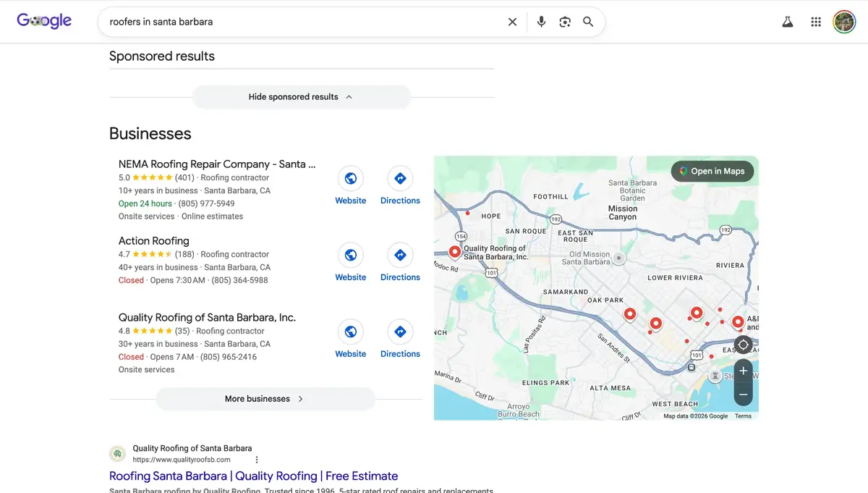The height and width of the screenshot is (493, 868).
Task: Clear the search query with the X icon
Action: (512, 22)
